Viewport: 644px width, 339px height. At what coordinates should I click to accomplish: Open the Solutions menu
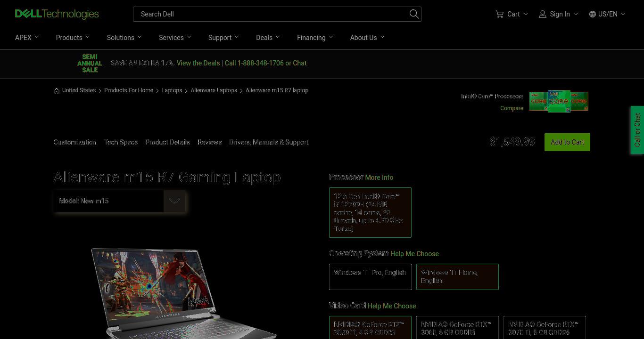coord(124,38)
